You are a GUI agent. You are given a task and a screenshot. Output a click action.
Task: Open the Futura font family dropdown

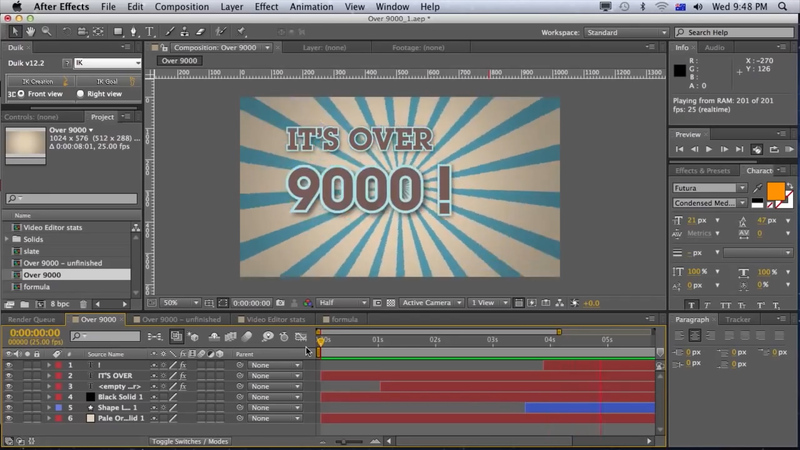[709, 188]
